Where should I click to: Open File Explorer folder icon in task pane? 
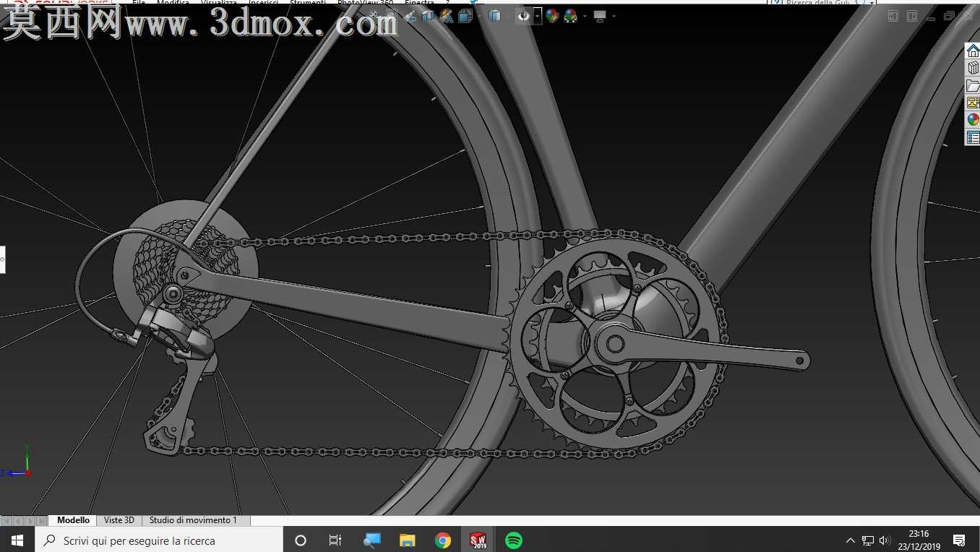(973, 85)
